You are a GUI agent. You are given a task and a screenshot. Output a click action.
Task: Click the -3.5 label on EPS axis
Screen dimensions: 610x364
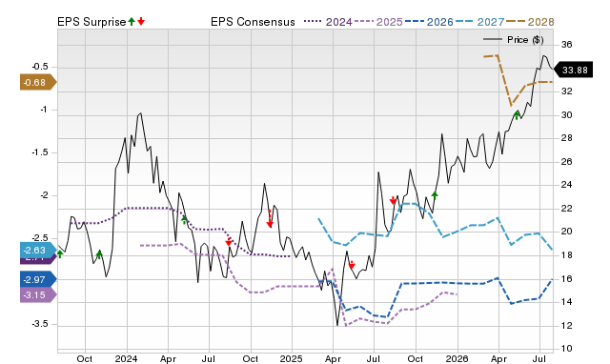coord(40,324)
